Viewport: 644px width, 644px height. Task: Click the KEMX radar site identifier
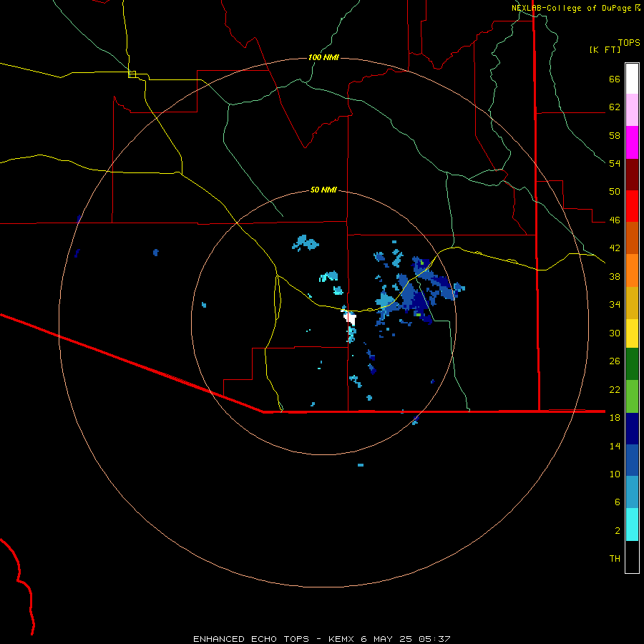pos(343,639)
